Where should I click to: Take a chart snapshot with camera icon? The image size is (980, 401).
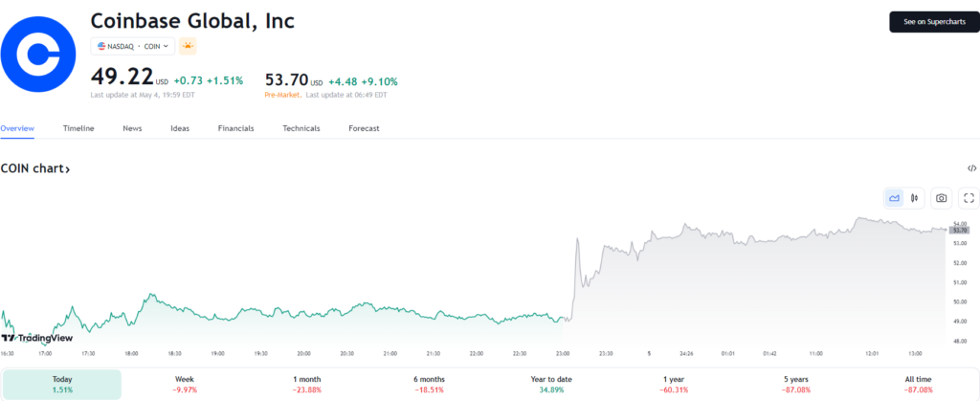tap(941, 198)
